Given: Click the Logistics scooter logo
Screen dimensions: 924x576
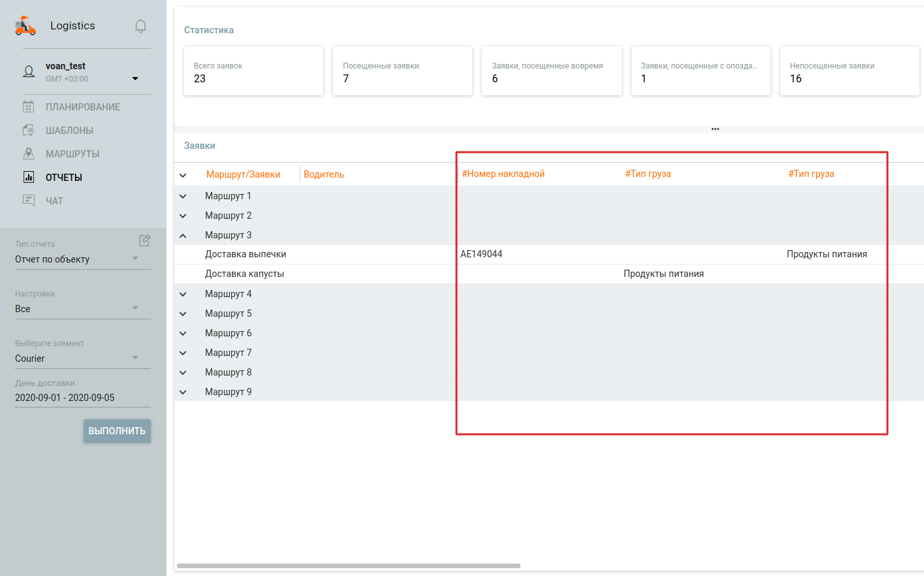Looking at the screenshot, I should point(25,26).
